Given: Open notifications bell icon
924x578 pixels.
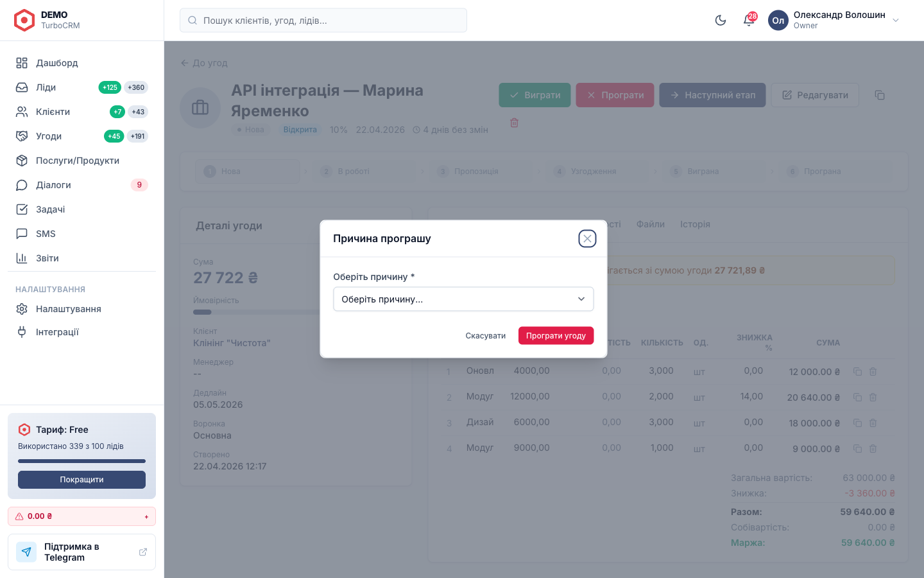Looking at the screenshot, I should 748,21.
